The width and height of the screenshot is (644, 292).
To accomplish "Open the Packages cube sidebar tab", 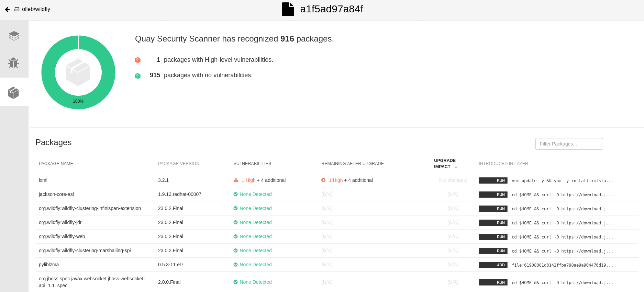I will tap(14, 92).
